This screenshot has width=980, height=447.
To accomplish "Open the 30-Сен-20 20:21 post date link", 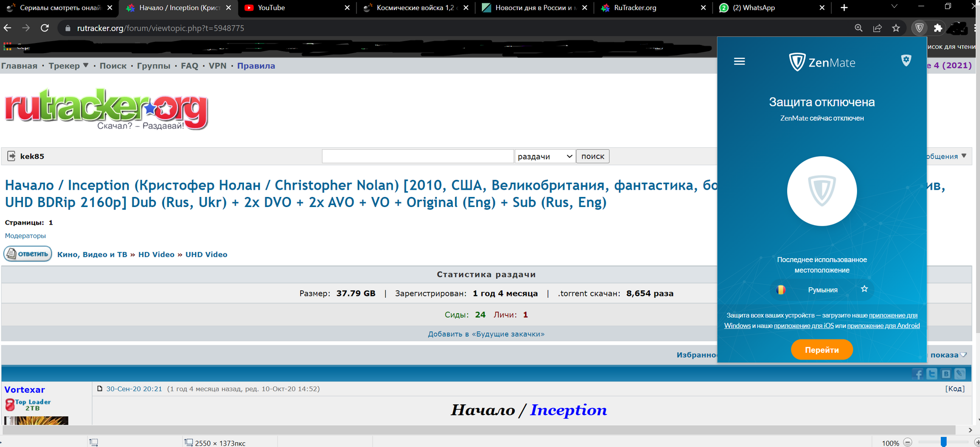I will coord(134,389).
